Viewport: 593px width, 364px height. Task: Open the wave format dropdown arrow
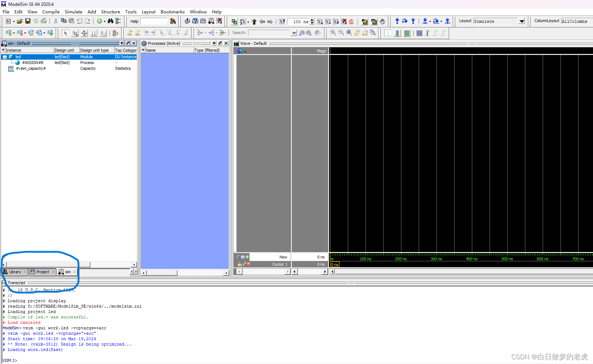[x=245, y=52]
